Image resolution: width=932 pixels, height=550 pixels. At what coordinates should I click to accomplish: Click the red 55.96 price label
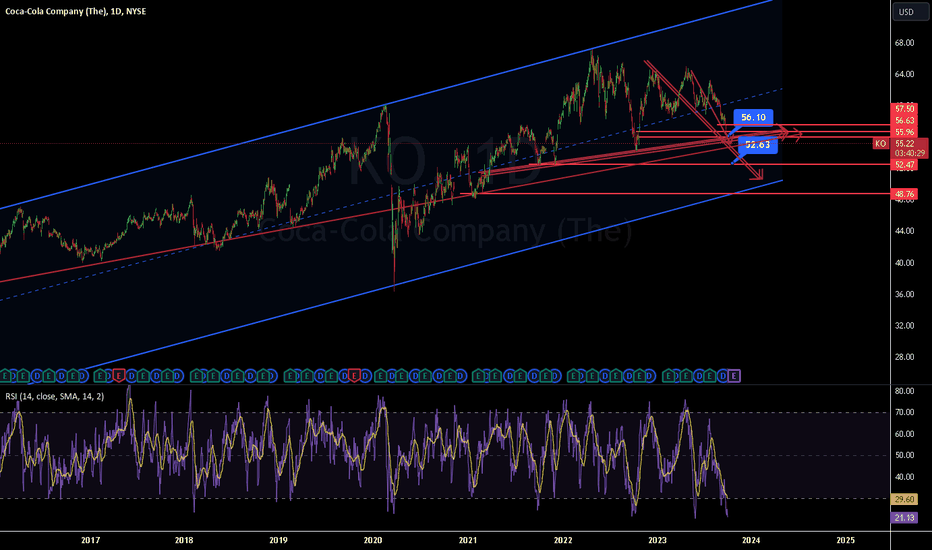(905, 132)
